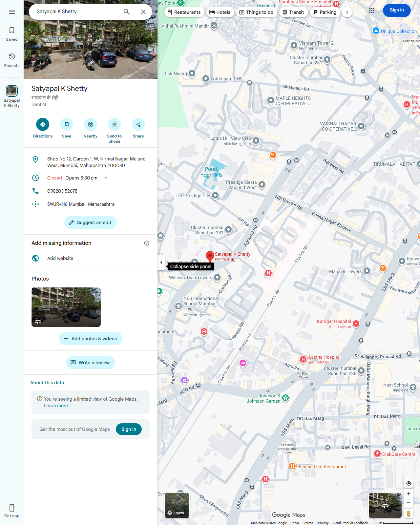420x525 pixels.
Task: Open Saved places
Action: [12, 34]
